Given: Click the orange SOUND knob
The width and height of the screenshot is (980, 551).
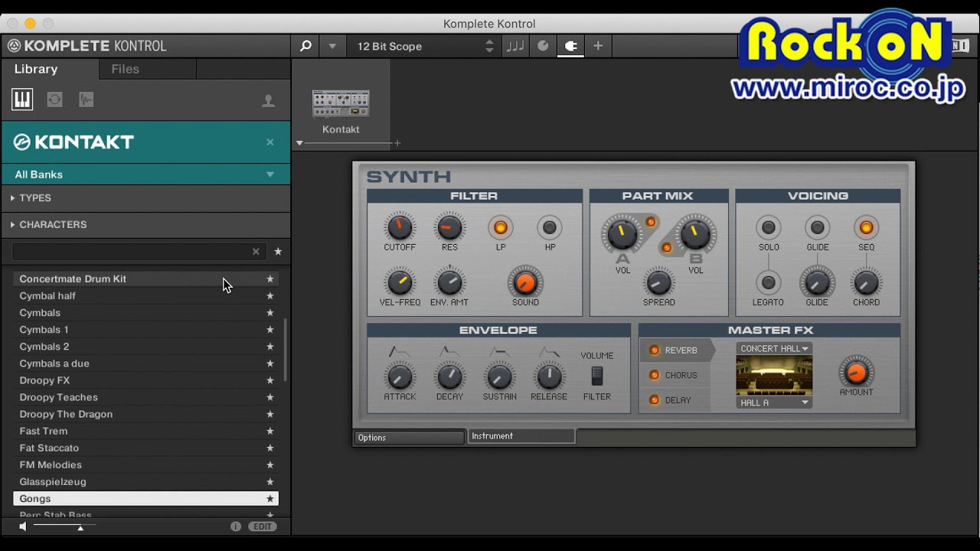Looking at the screenshot, I should tap(525, 282).
